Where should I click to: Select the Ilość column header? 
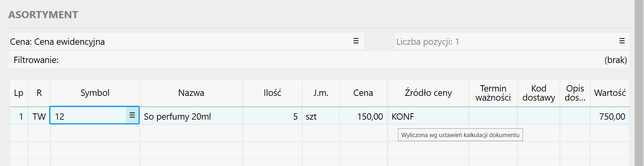coord(272,93)
